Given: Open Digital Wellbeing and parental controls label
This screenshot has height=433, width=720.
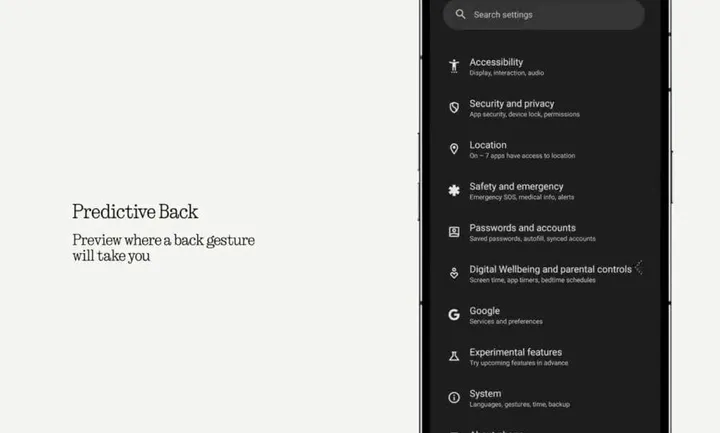Looking at the screenshot, I should point(550,269).
